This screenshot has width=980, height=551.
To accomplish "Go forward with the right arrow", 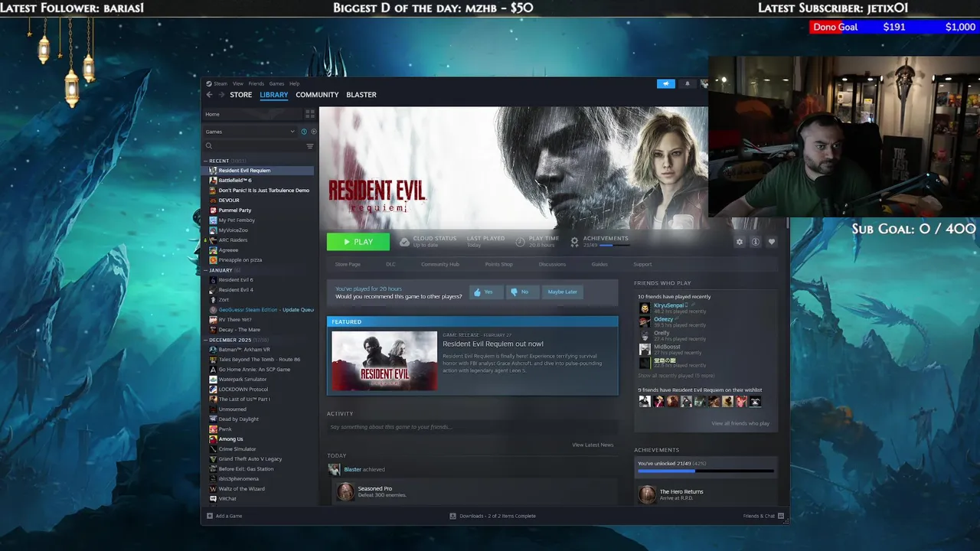I will (x=221, y=95).
